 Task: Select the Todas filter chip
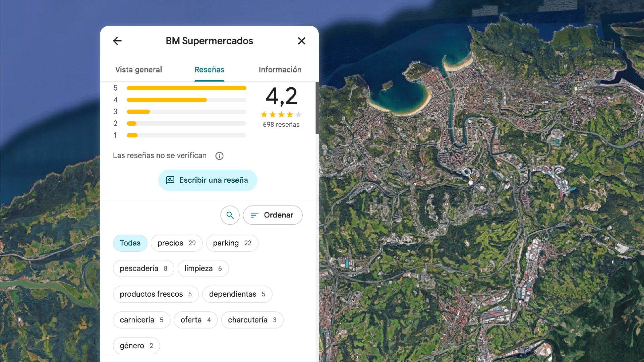click(130, 243)
